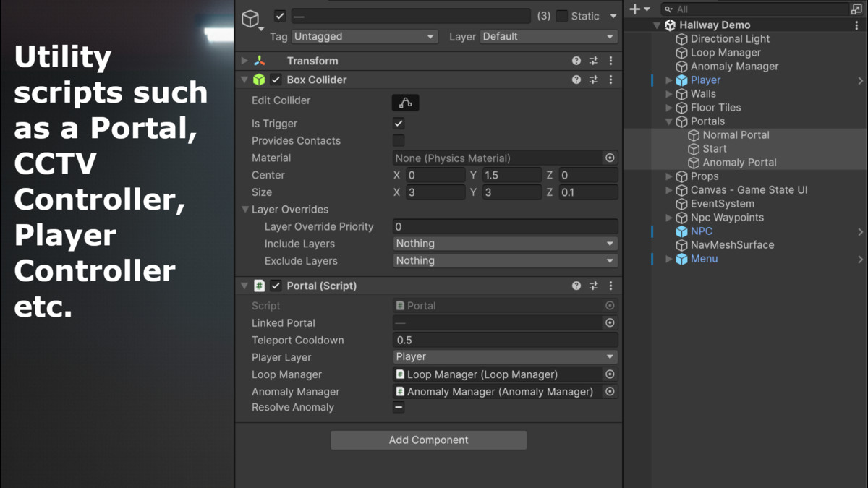Select the NavMeshSurface object in hierarchy

(x=732, y=245)
